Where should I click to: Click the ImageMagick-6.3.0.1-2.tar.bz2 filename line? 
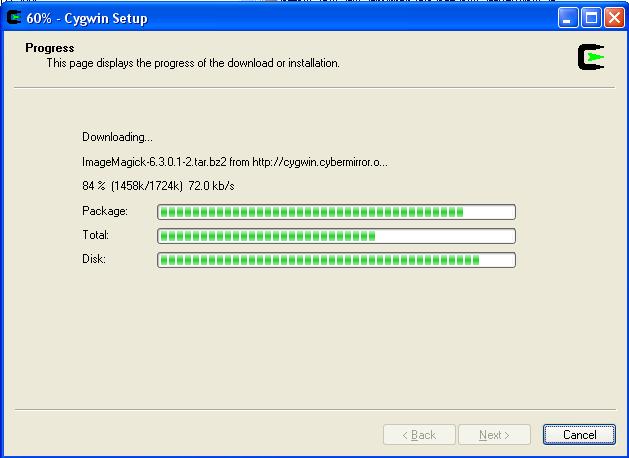[235, 162]
